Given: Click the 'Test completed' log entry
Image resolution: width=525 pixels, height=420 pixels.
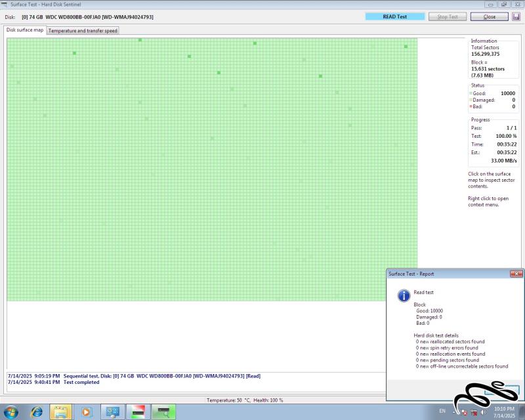Looking at the screenshot, I should (54, 382).
